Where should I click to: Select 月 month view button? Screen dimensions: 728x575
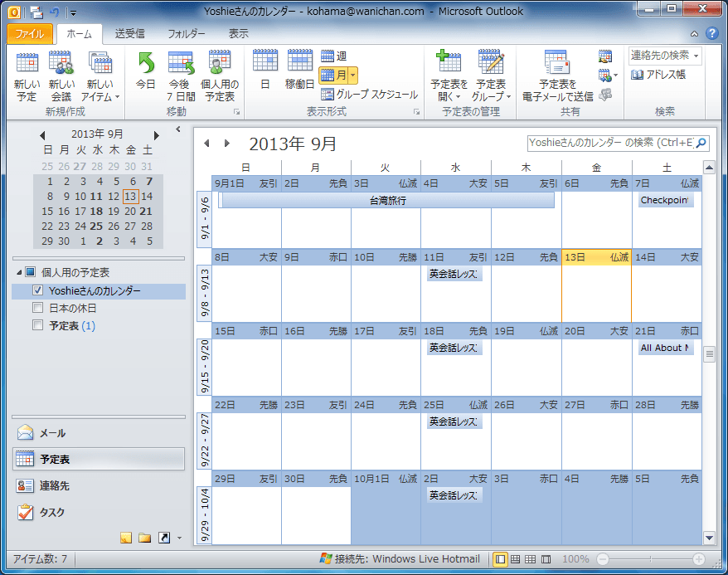tap(332, 75)
